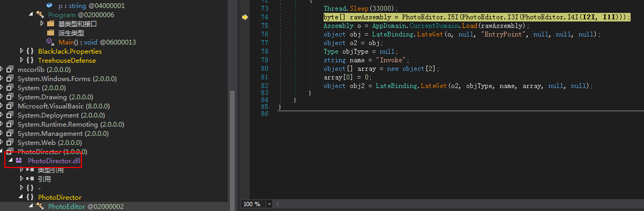Click the braces icon of PhotoDirector namespace

[x=30, y=197]
